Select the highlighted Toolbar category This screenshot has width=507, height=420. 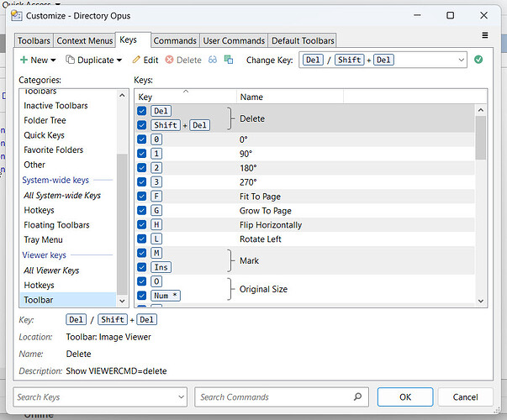[67, 300]
